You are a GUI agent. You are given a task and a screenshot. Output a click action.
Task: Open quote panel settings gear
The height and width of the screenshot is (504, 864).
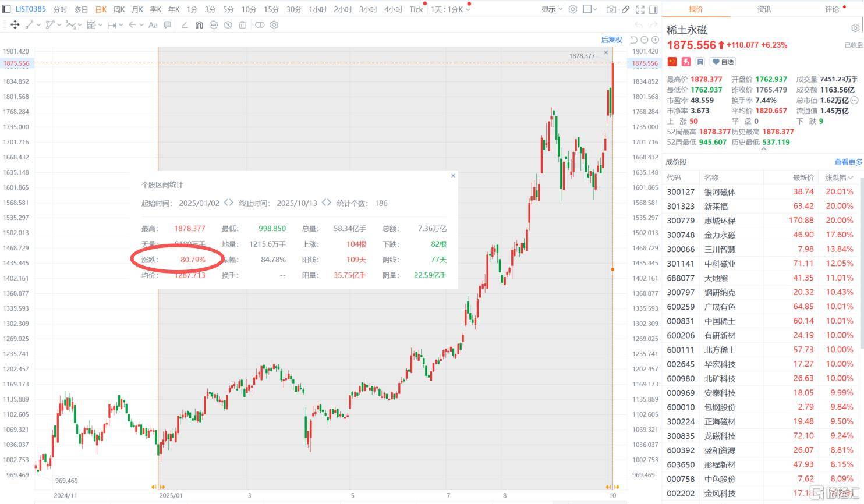click(855, 29)
